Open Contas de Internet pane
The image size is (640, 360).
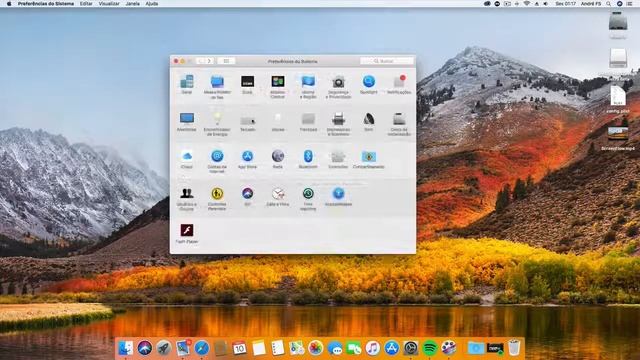(x=217, y=161)
